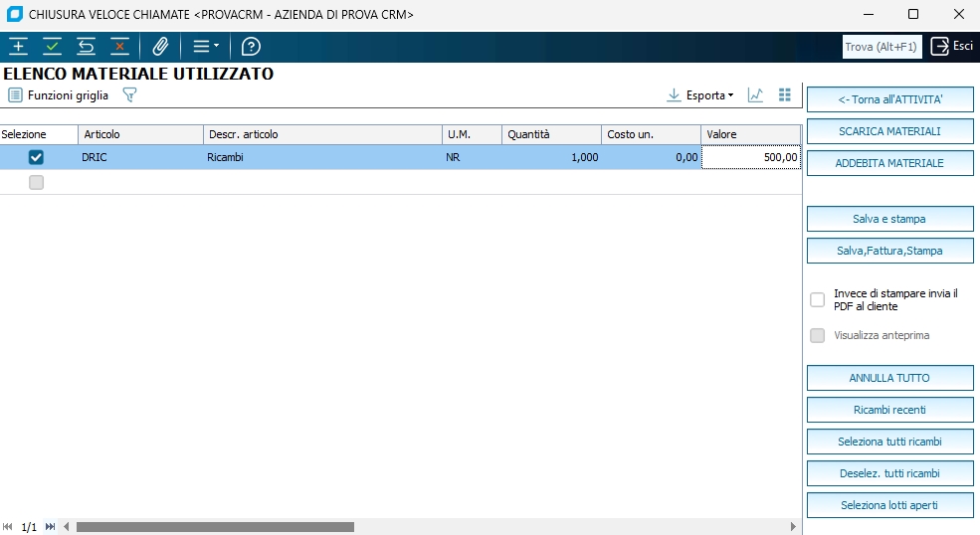Screen dimensions: 980x535
Task: Minimize the Chiusura Veloce Chiamate window
Action: 868,14
